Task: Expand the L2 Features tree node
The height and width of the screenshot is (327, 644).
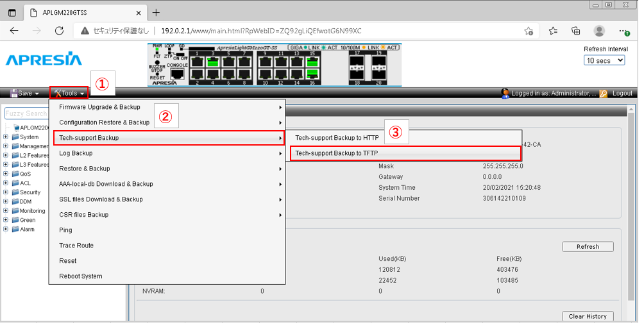Action: pos(6,156)
